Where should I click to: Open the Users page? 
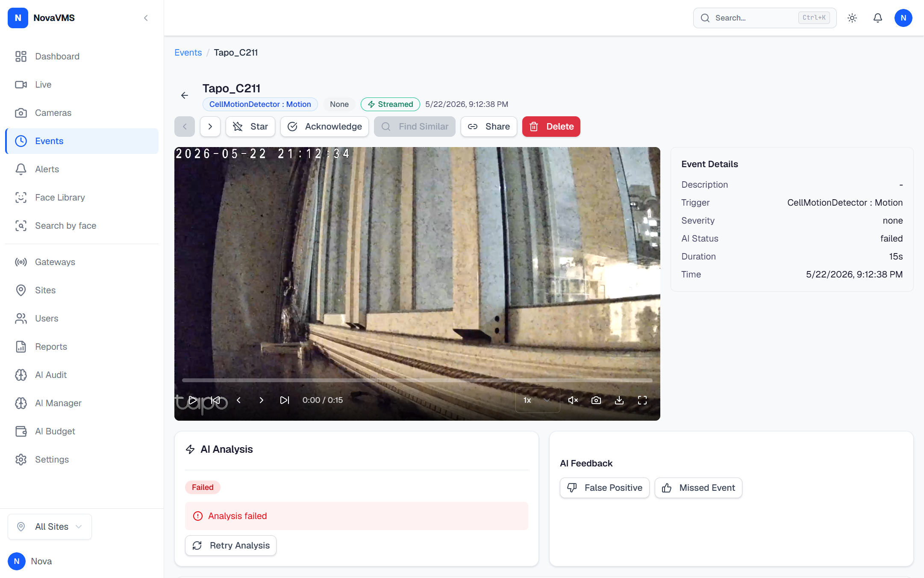coord(82,318)
